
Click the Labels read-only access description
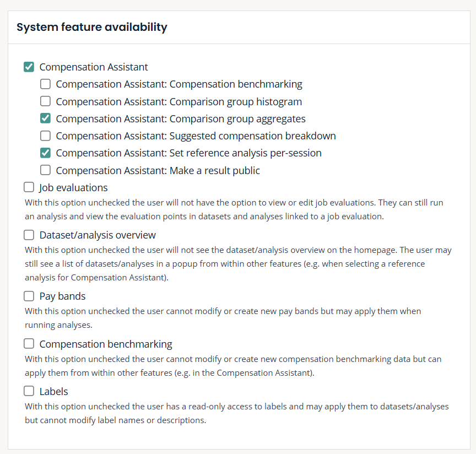click(x=236, y=413)
